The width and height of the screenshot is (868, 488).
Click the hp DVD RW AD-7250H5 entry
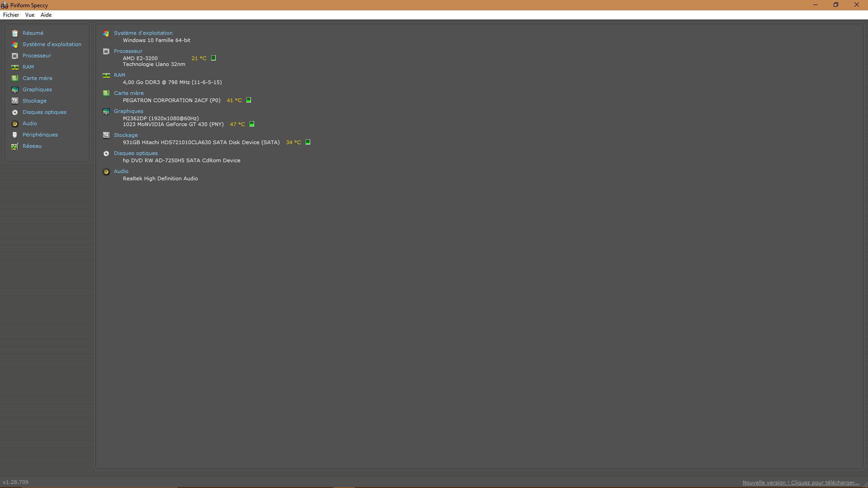(x=182, y=160)
